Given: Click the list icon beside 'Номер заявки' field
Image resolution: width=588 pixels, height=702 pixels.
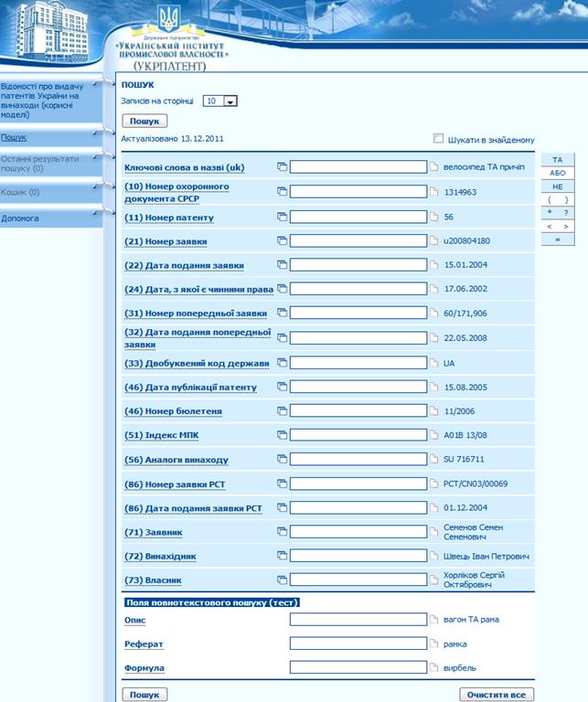Looking at the screenshot, I should [283, 241].
